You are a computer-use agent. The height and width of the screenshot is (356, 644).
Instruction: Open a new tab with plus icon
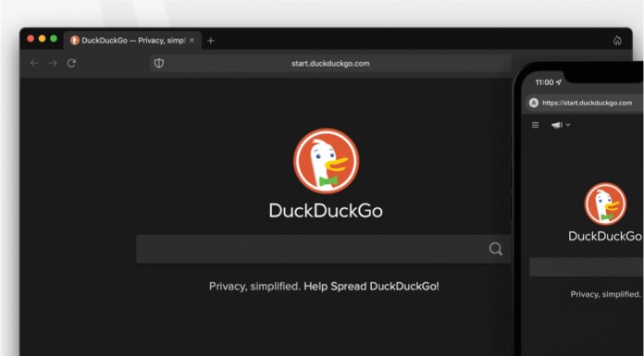point(211,41)
